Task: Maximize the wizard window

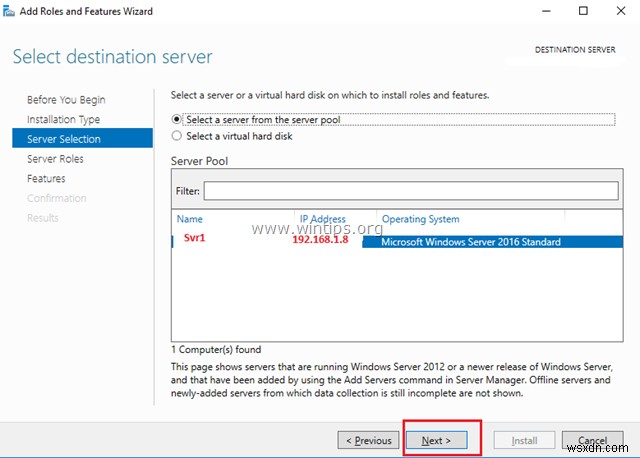Action: point(583,11)
